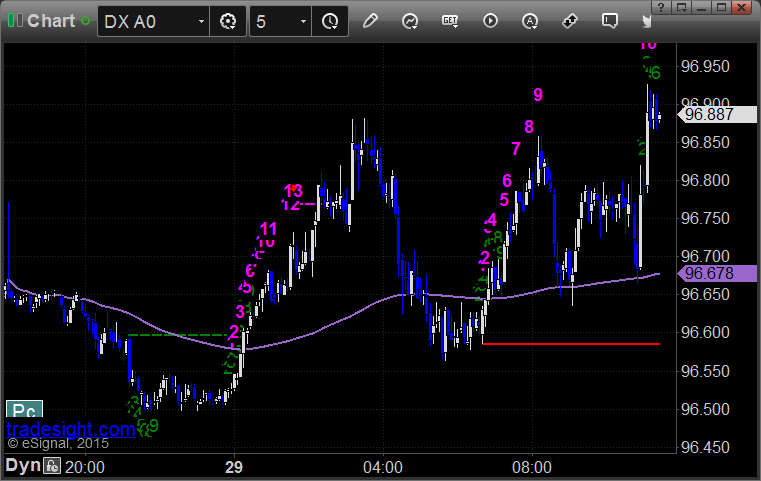This screenshot has width=761, height=481.
Task: Click the 20:00 time axis label
Action: tap(84, 467)
